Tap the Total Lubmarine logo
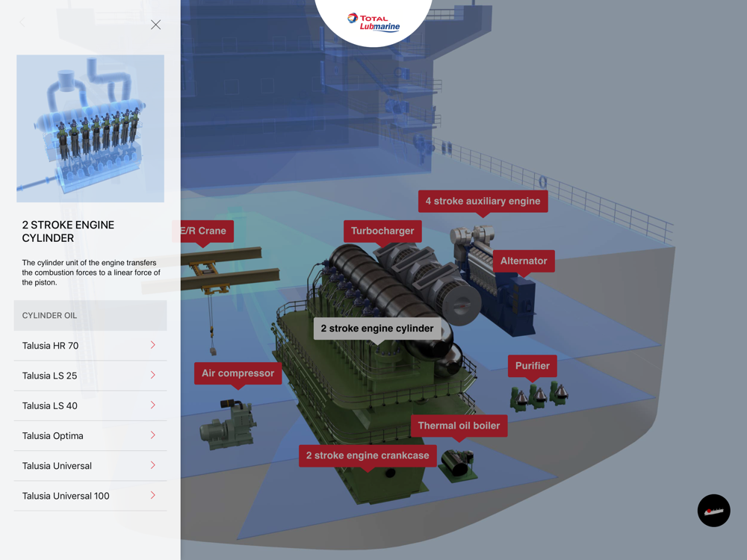This screenshot has width=747, height=560. [373, 22]
